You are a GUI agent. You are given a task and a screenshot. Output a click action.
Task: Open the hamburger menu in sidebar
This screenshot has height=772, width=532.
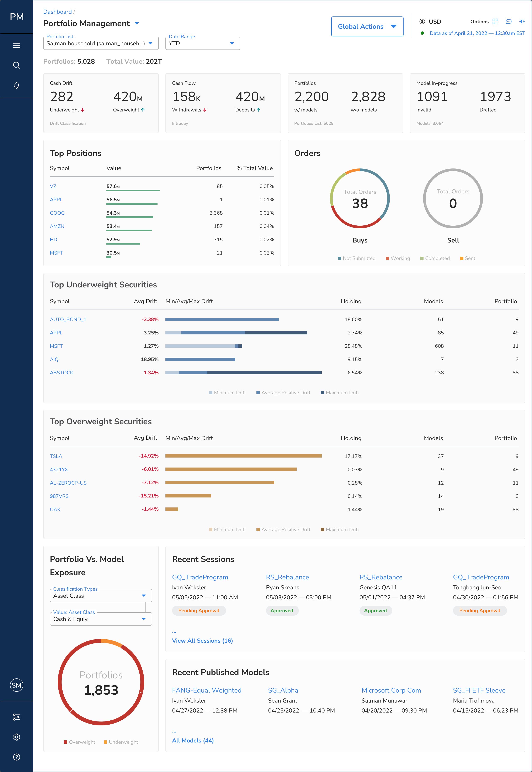[16, 45]
